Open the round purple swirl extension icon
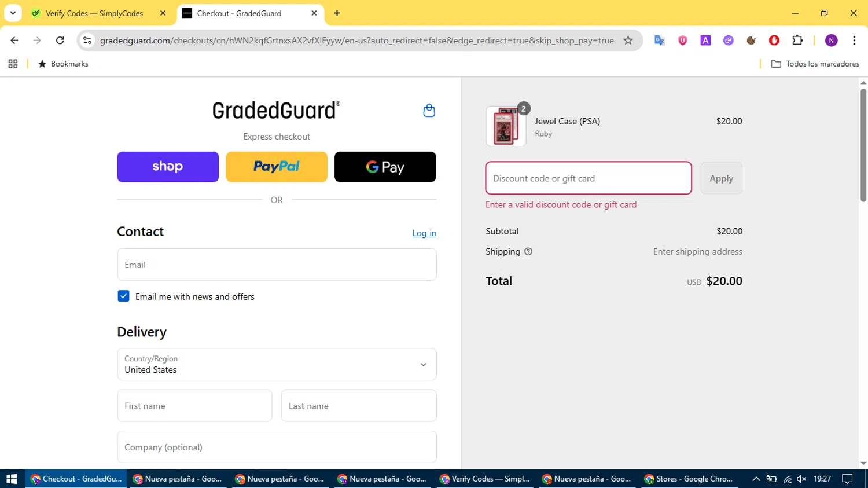 click(x=729, y=41)
